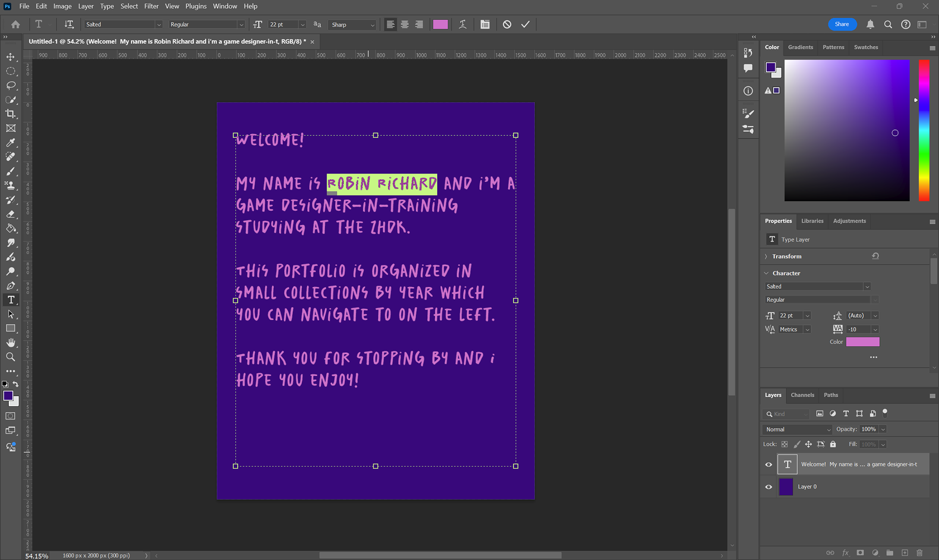
Task: Click the create warped text icon
Action: pos(463,24)
